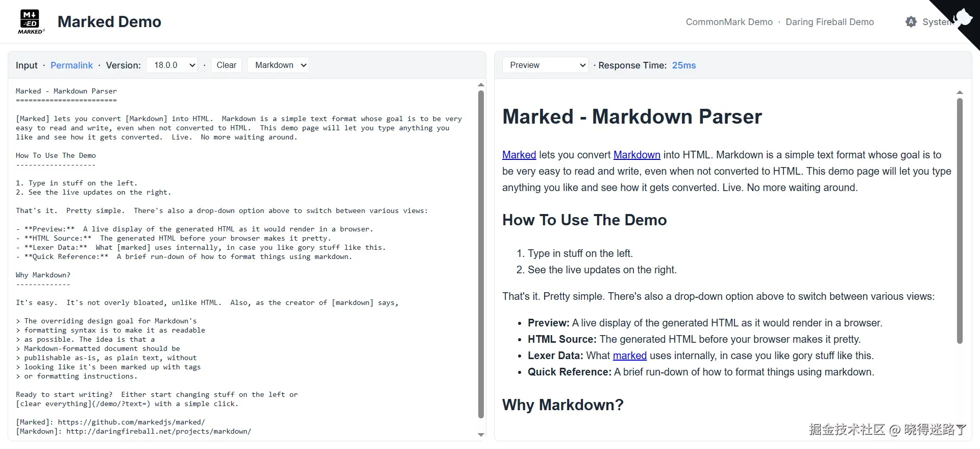Click the bold 'Preview:' bullet label
980x449 pixels.
pos(549,323)
